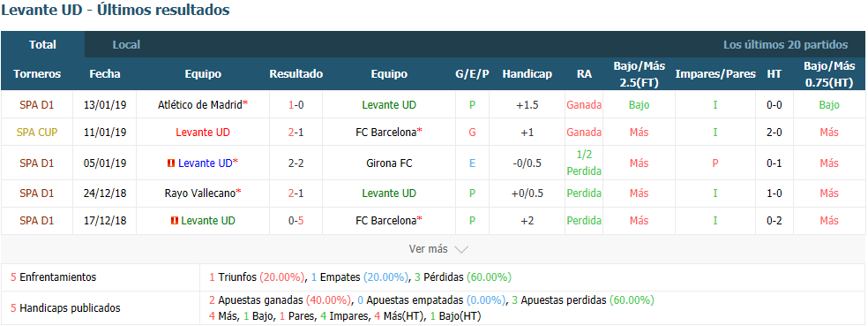
Task: Expand more results with the Ver más chevron
Action: click(461, 249)
